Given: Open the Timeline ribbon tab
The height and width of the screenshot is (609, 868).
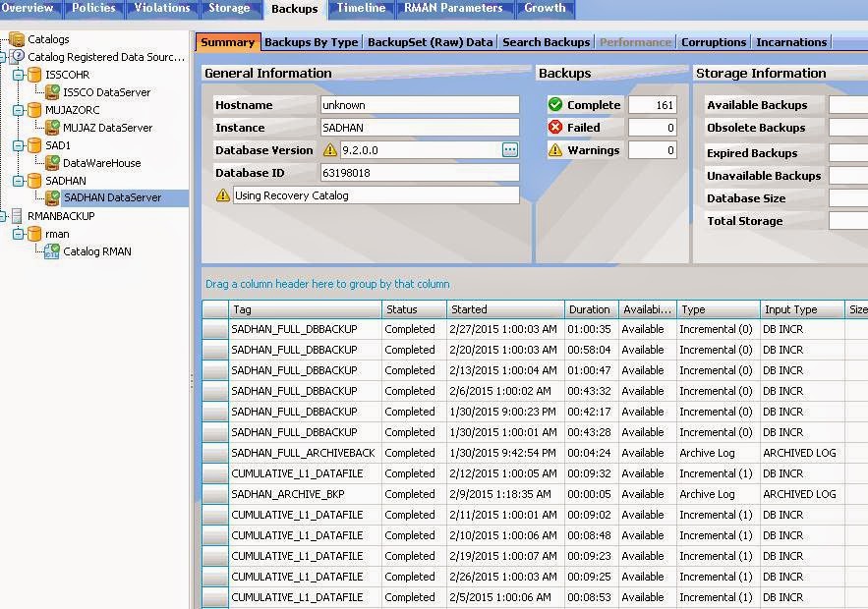Looking at the screenshot, I should click(x=361, y=8).
